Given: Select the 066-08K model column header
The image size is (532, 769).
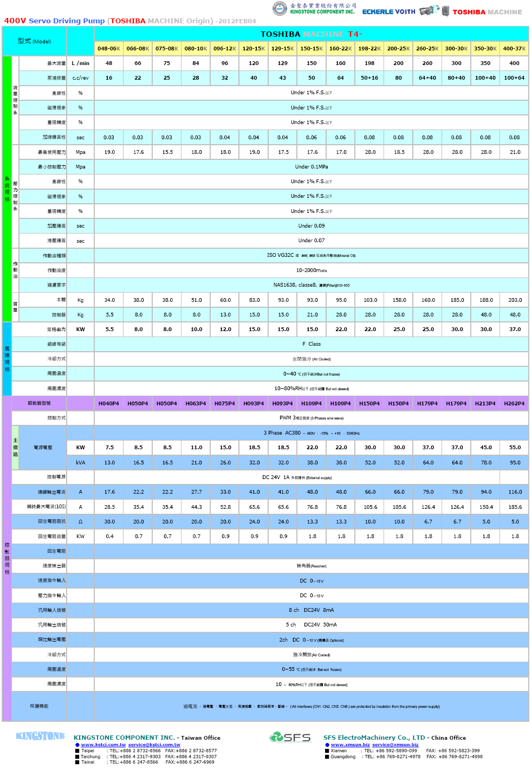Looking at the screenshot, I should (138, 49).
